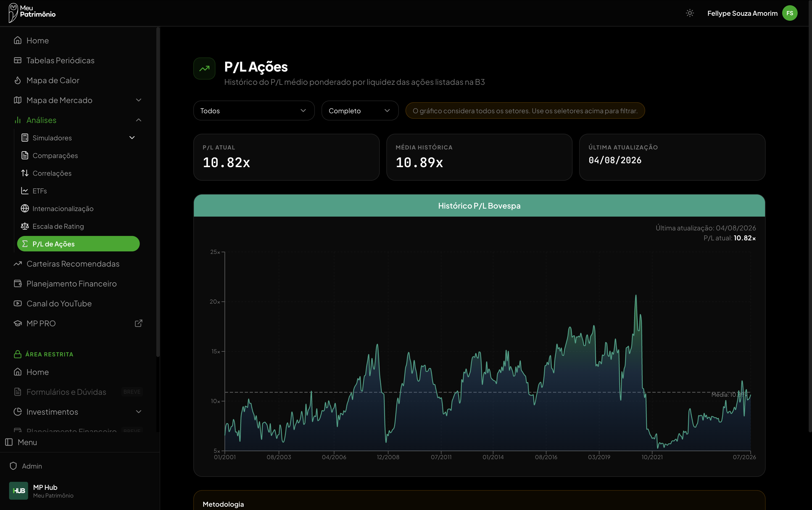Image resolution: width=812 pixels, height=510 pixels.
Task: Click the Média Histórica 10.89x value
Action: tap(419, 162)
